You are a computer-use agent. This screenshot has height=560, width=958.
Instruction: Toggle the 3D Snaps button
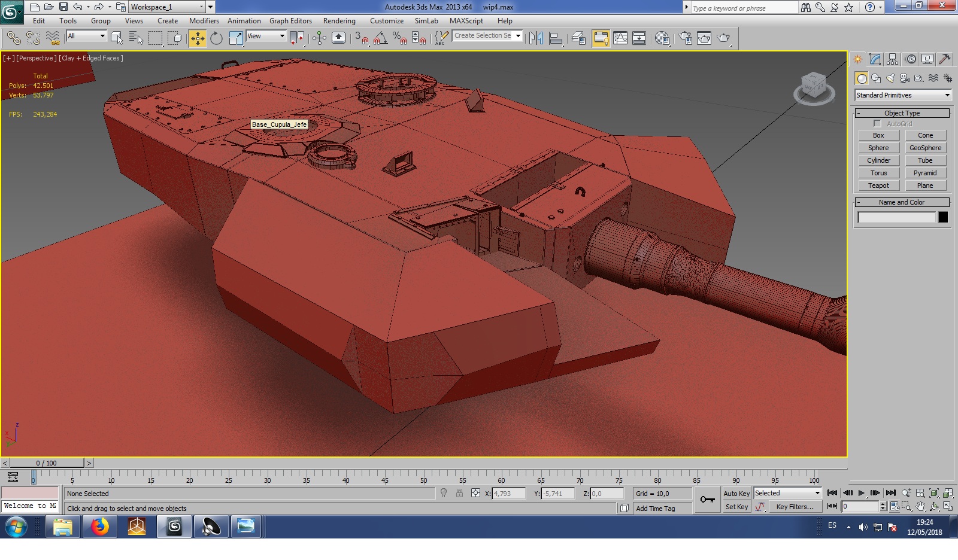[361, 38]
